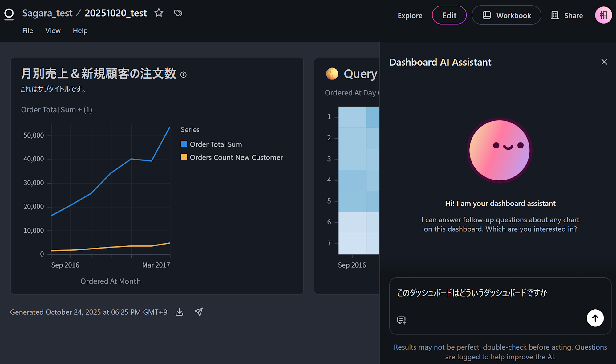Click the Share button
Viewport: 616px width, 364px height.
click(x=567, y=15)
